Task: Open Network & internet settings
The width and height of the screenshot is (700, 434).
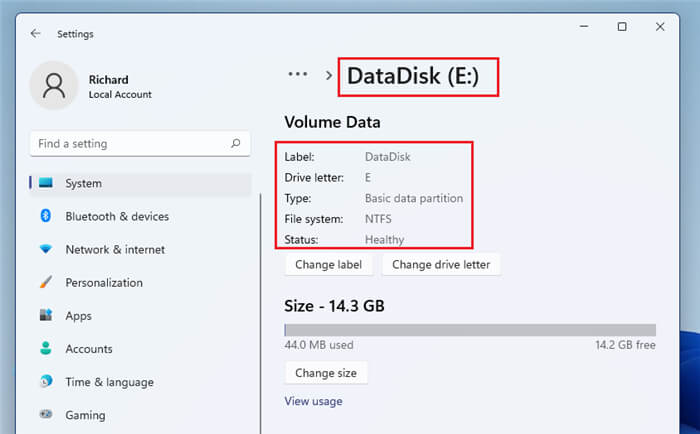Action: tap(141, 249)
